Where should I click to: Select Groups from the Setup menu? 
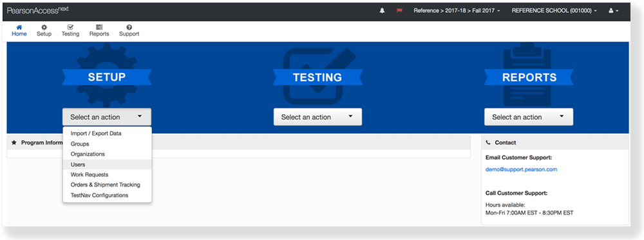[107, 144]
